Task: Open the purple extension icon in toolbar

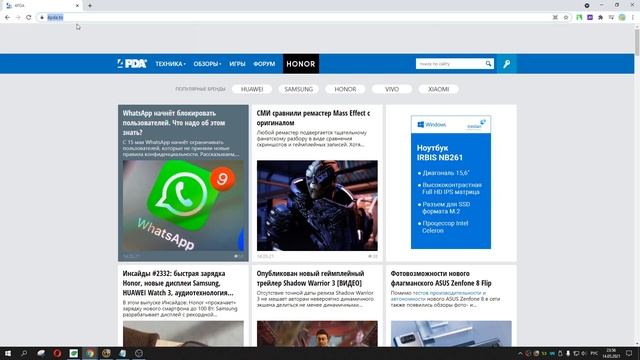Action: pos(590,17)
